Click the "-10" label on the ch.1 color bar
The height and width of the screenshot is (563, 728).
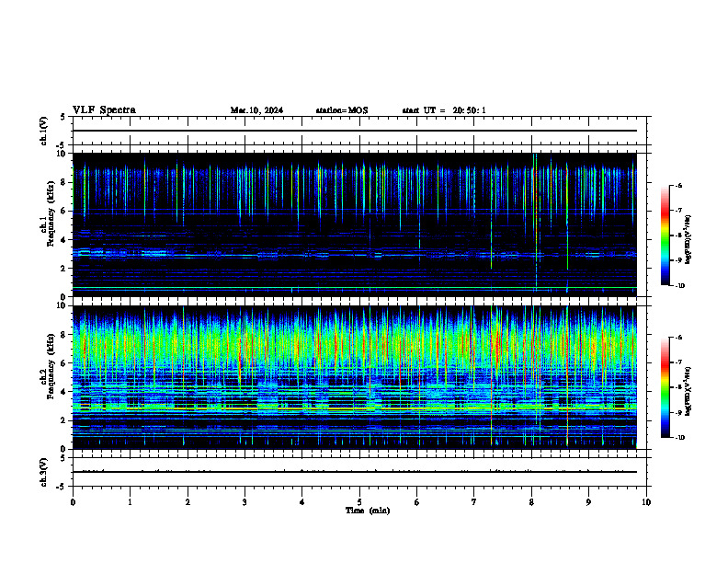coord(679,286)
